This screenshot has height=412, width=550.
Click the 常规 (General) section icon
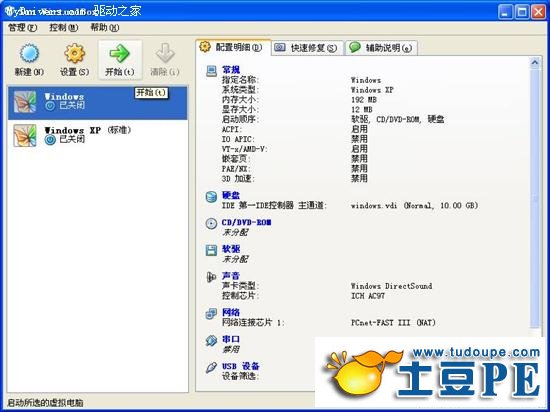click(x=212, y=71)
